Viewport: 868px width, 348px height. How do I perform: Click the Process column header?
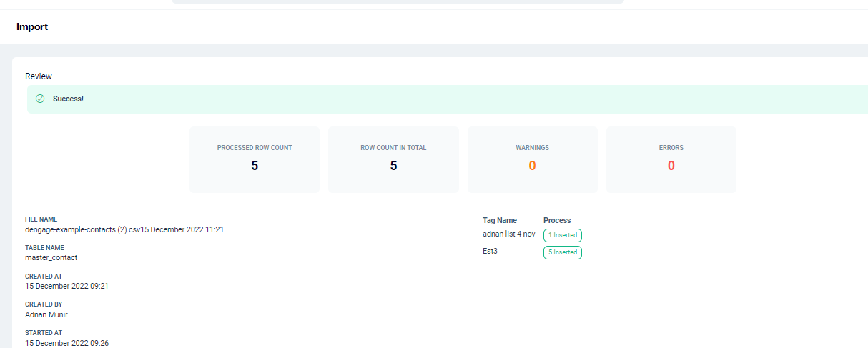(557, 220)
